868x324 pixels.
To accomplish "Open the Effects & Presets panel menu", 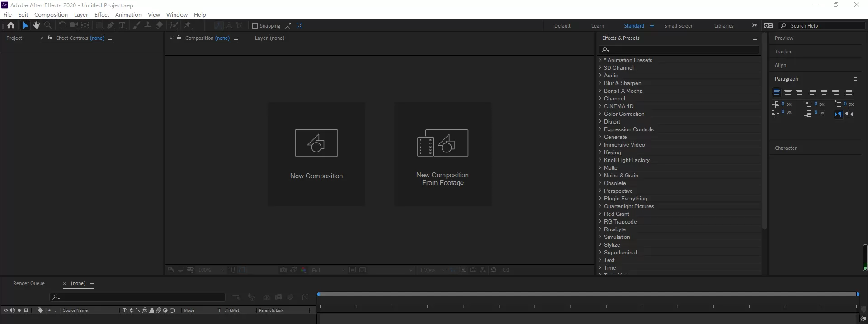I will click(x=755, y=38).
